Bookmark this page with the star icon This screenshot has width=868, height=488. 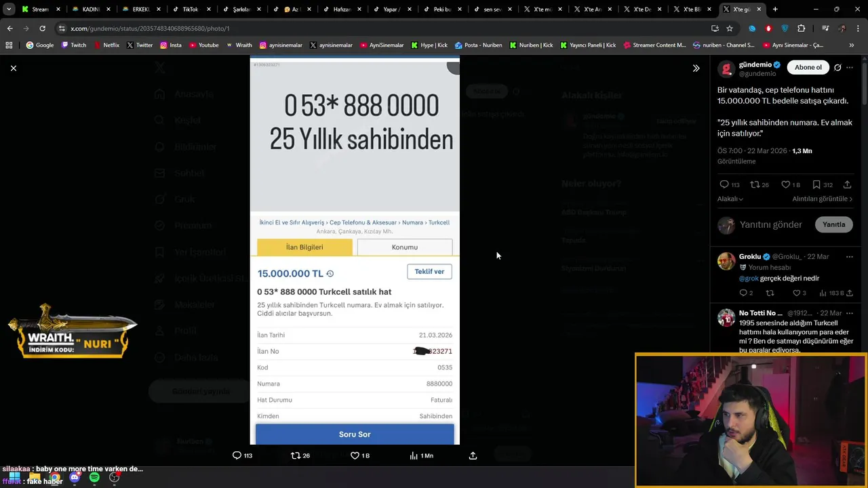730,28
